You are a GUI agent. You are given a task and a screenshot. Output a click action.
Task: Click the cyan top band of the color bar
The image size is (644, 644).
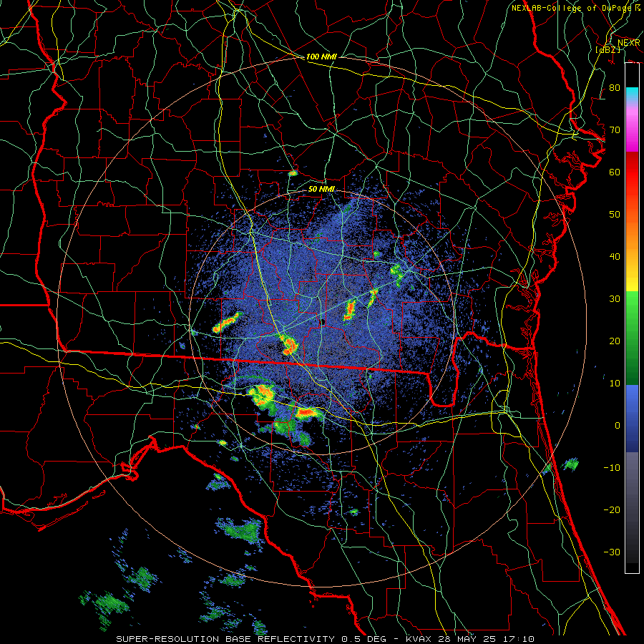tap(632, 94)
